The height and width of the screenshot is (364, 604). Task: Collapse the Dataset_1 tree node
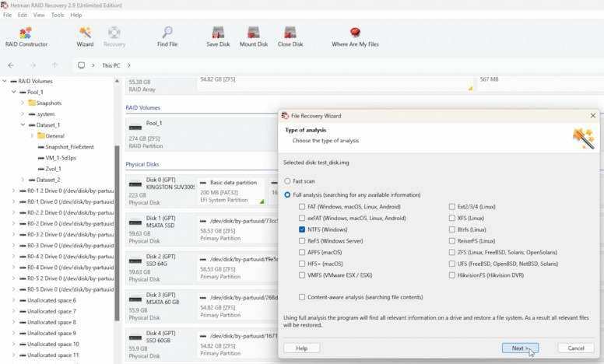pos(23,125)
